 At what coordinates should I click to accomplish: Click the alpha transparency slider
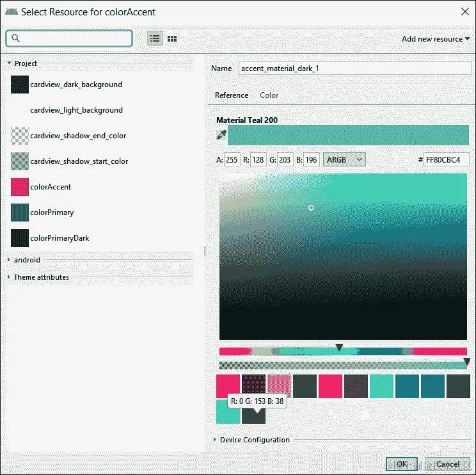pos(343,366)
